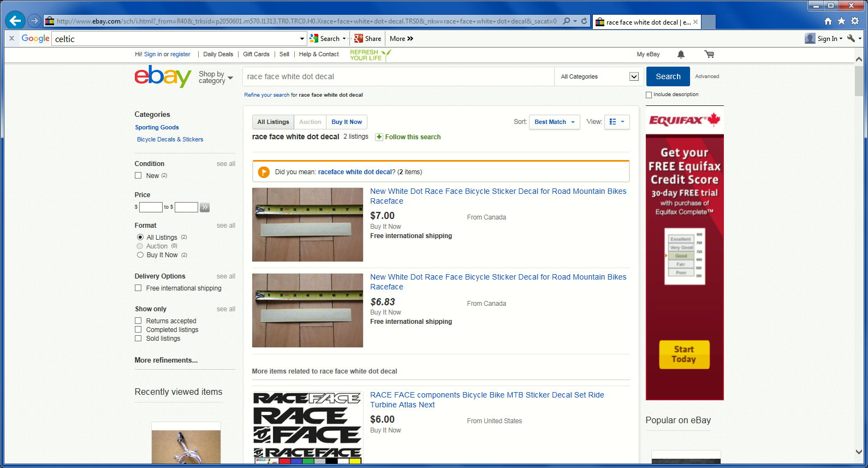Click the blue eBay Search button
Image resolution: width=868 pixels, height=468 pixels.
[x=668, y=76]
